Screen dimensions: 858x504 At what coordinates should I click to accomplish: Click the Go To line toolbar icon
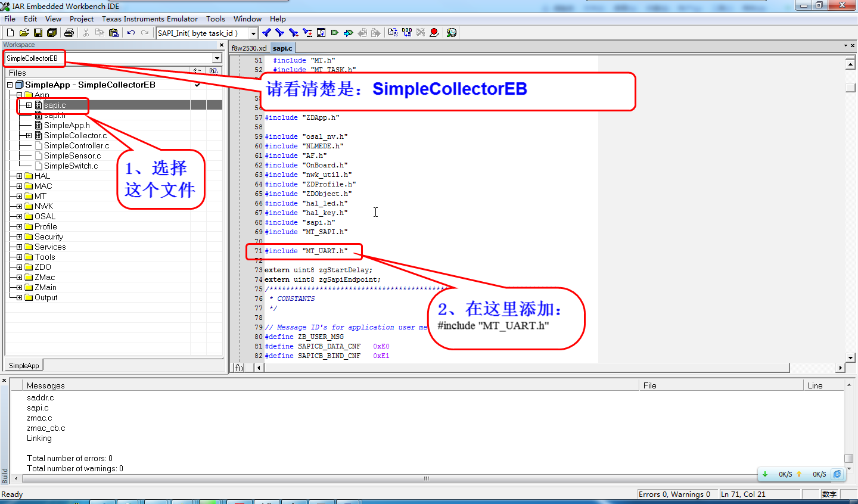pyautogui.click(x=321, y=33)
